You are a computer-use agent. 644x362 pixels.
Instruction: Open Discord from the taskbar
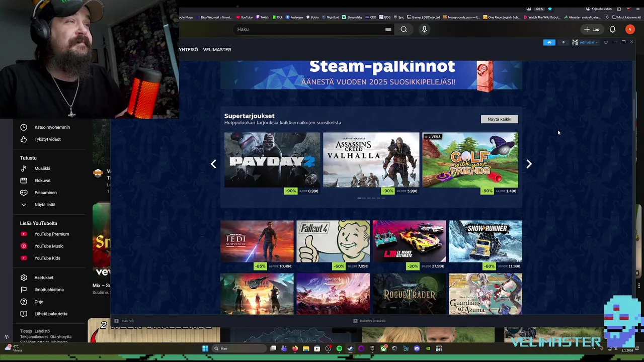pos(417,348)
